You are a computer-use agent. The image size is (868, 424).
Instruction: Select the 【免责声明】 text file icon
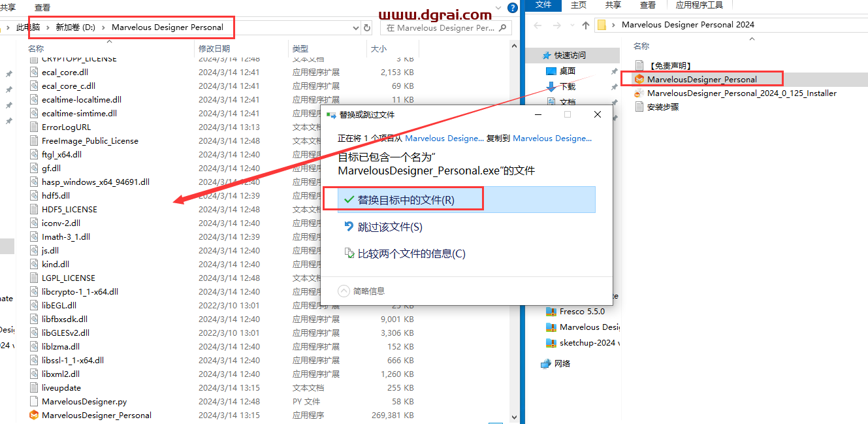639,66
